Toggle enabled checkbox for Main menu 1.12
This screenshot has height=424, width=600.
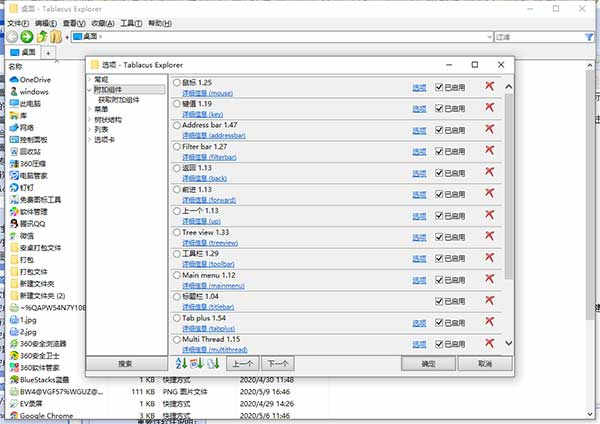tap(439, 280)
